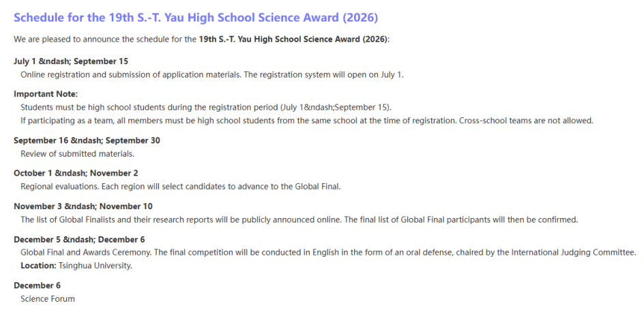Click the Tsinghua University text

(96, 266)
